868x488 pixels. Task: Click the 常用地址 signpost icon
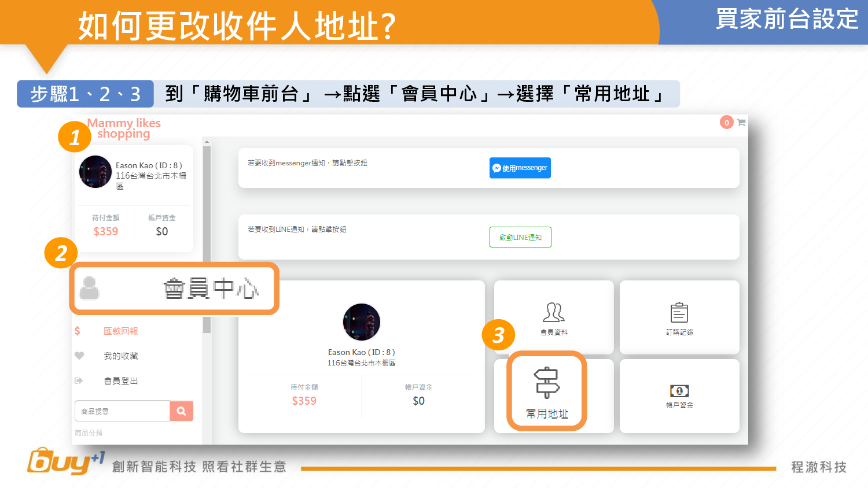[x=547, y=382]
